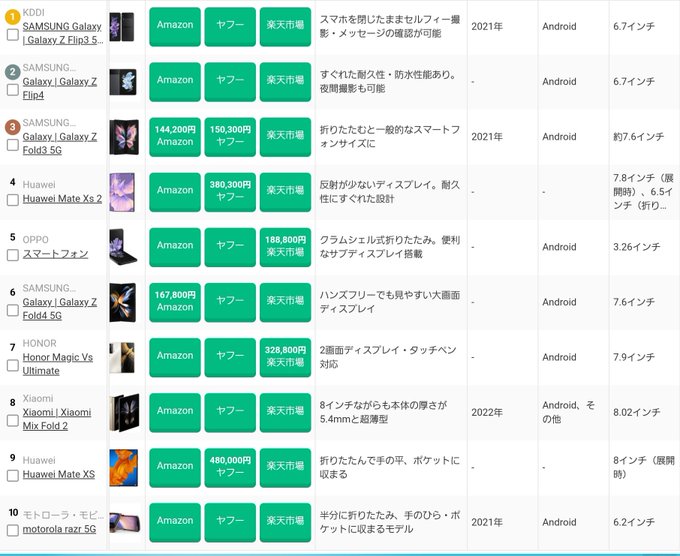
Task: Select the Huawei Mate XS checkbox
Action: click(x=13, y=475)
